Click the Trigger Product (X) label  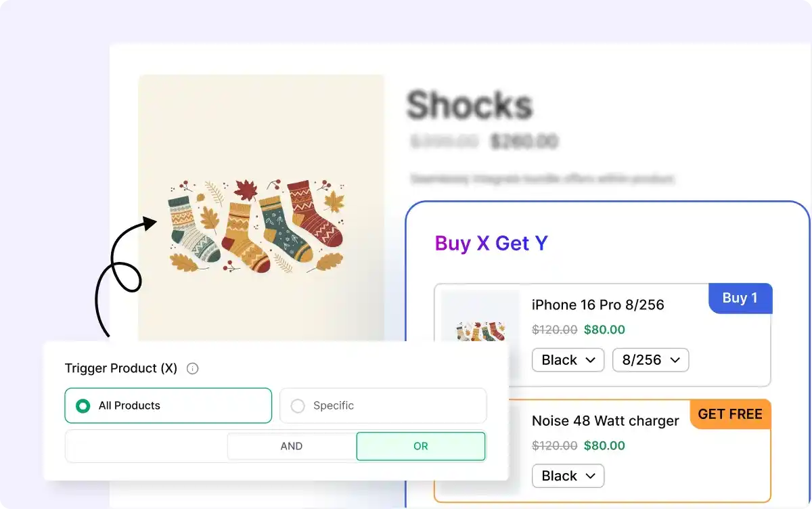pyautogui.click(x=121, y=369)
